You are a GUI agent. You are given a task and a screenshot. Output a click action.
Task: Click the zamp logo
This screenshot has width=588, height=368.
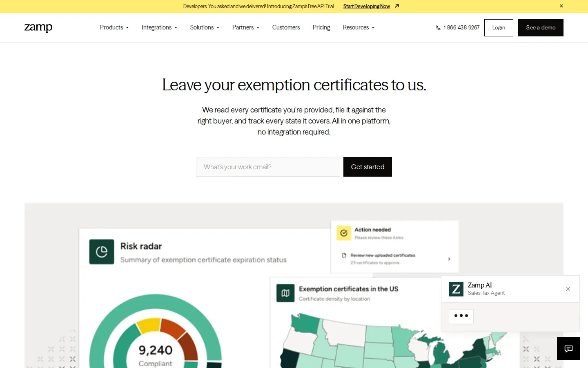point(38,27)
